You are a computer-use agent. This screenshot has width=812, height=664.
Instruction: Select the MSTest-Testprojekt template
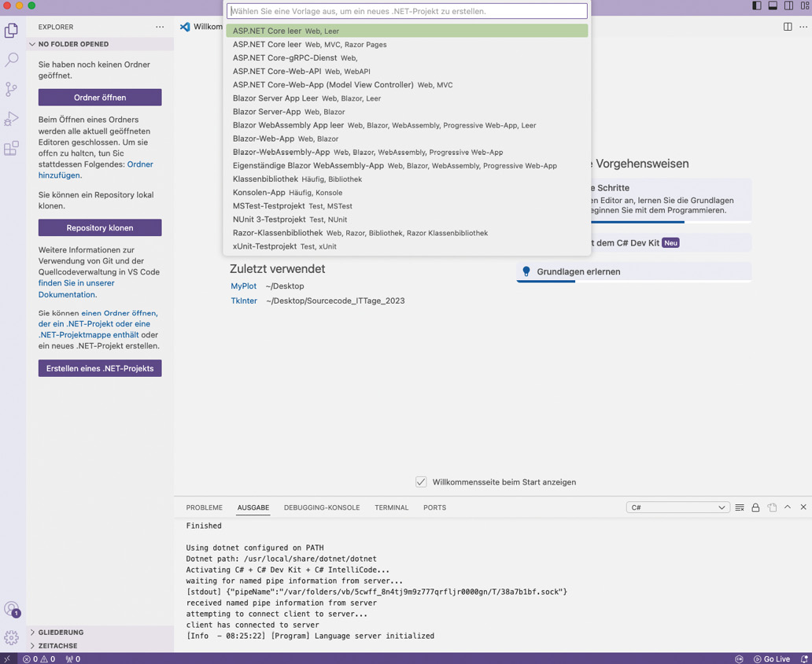[x=407, y=206]
